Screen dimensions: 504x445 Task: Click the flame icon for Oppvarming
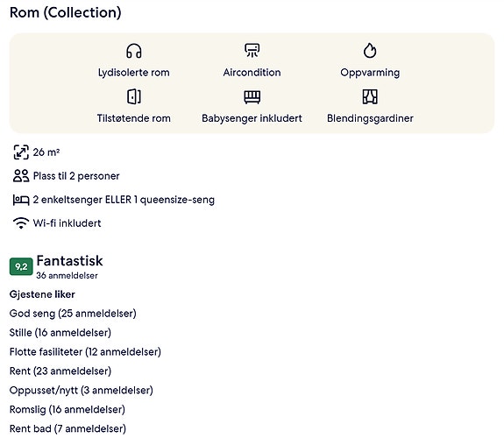coord(370,51)
